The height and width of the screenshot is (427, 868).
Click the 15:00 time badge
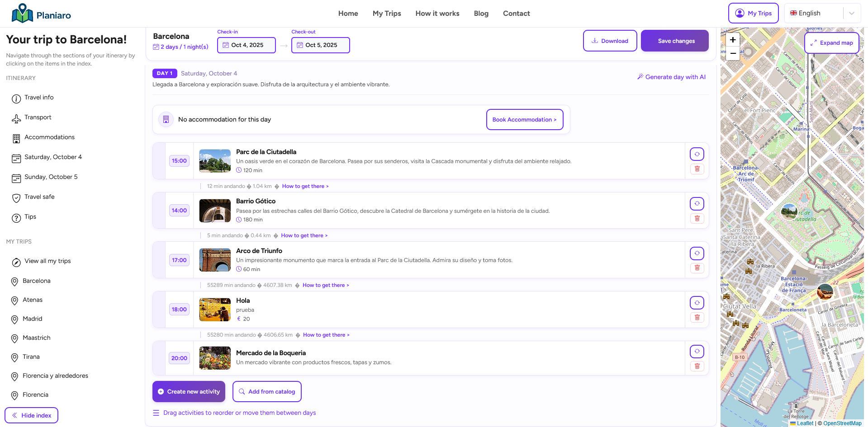(179, 161)
